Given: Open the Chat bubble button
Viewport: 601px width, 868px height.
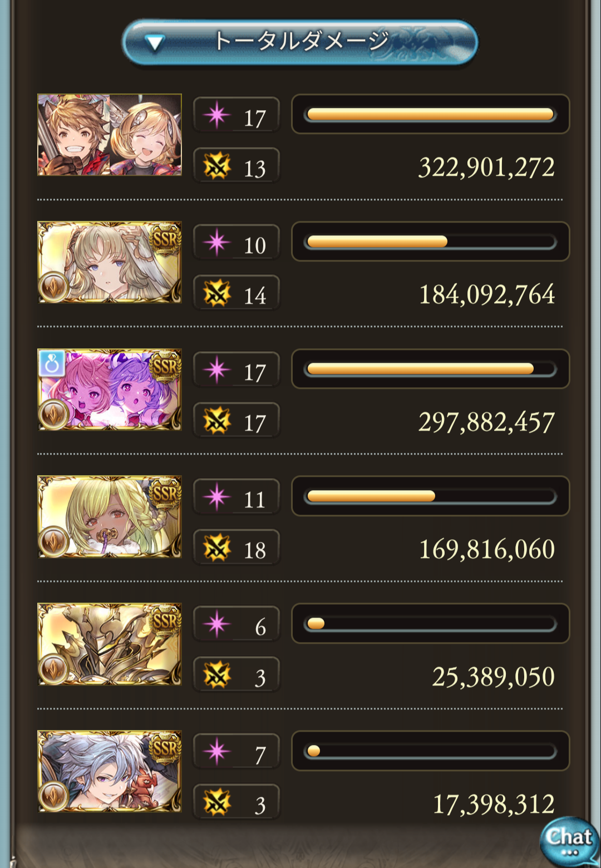Looking at the screenshot, I should pyautogui.click(x=569, y=840).
